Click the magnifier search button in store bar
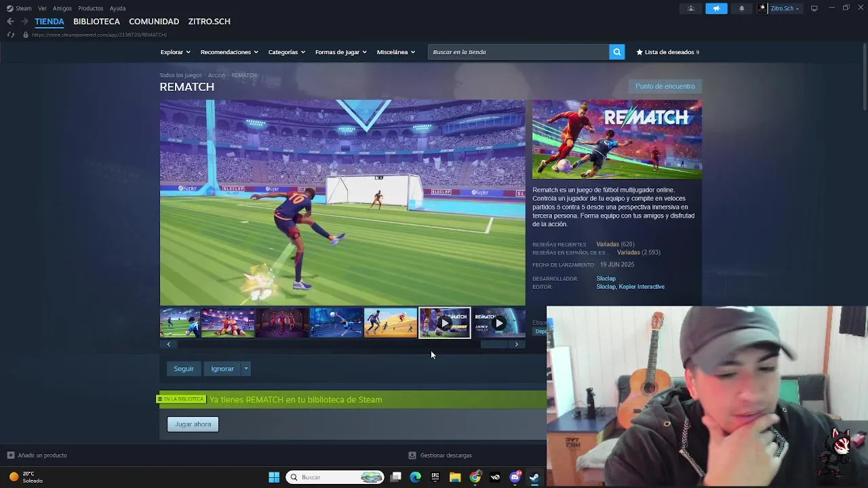868x488 pixels. [616, 52]
